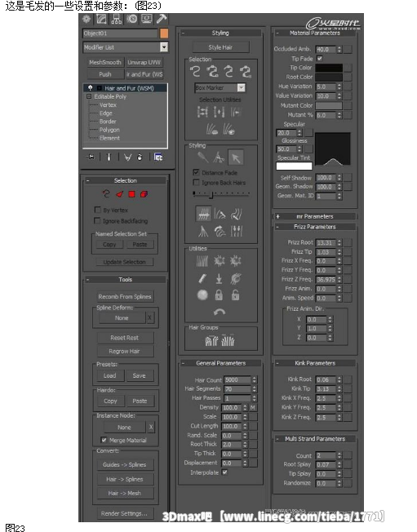Viewport: 417px width, 532px height.
Task: Select the red Face selection icon
Action: (x=119, y=194)
